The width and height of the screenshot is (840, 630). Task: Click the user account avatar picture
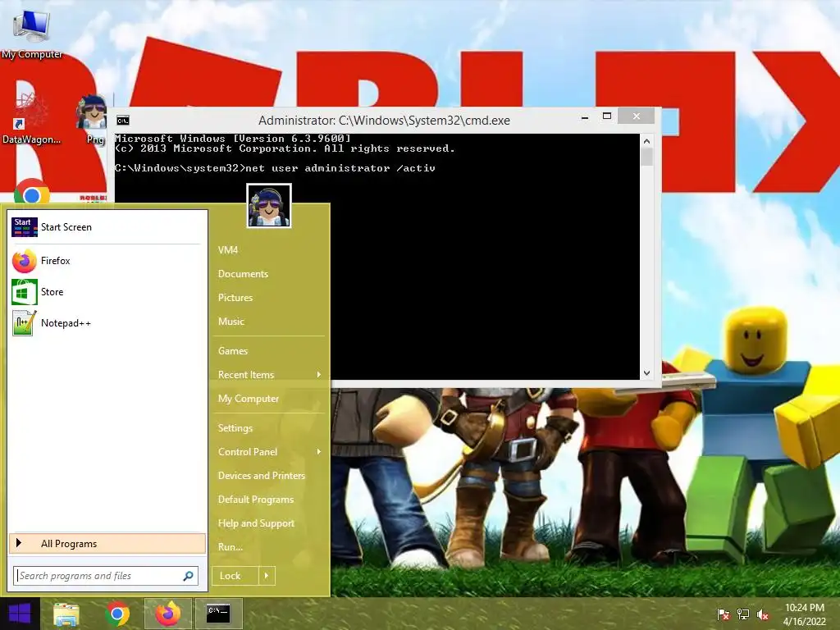pyautogui.click(x=269, y=206)
